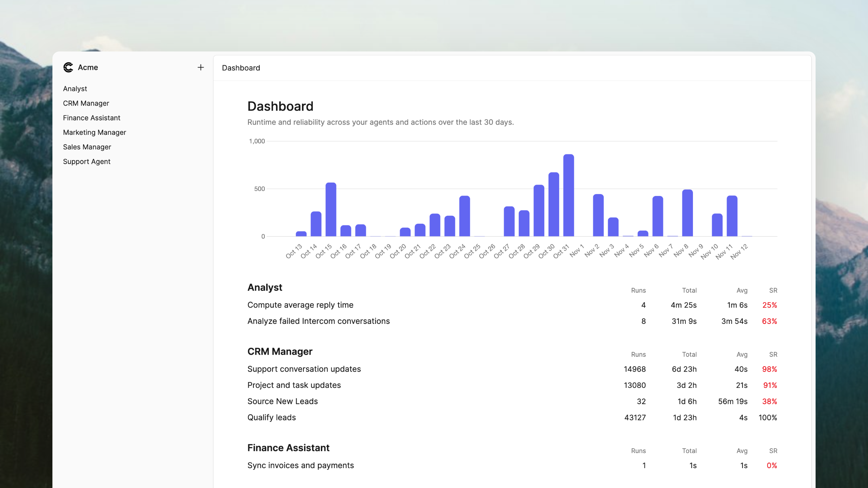This screenshot has width=868, height=488.
Task: Click the Oct 31 chart bar
Action: click(569, 195)
